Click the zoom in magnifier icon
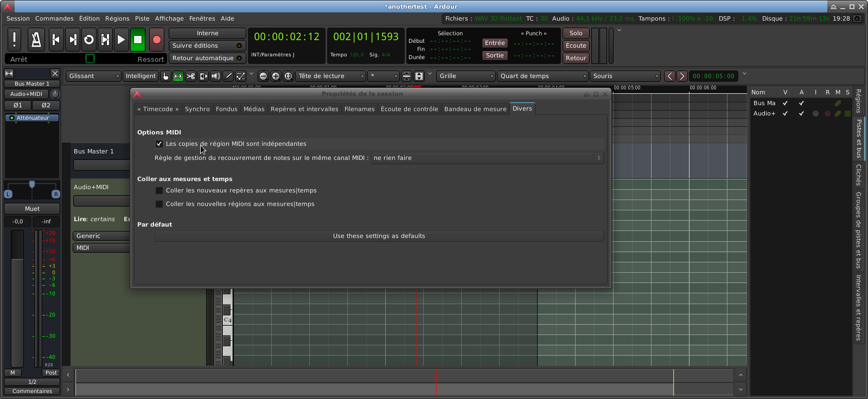868x399 pixels. pos(276,76)
